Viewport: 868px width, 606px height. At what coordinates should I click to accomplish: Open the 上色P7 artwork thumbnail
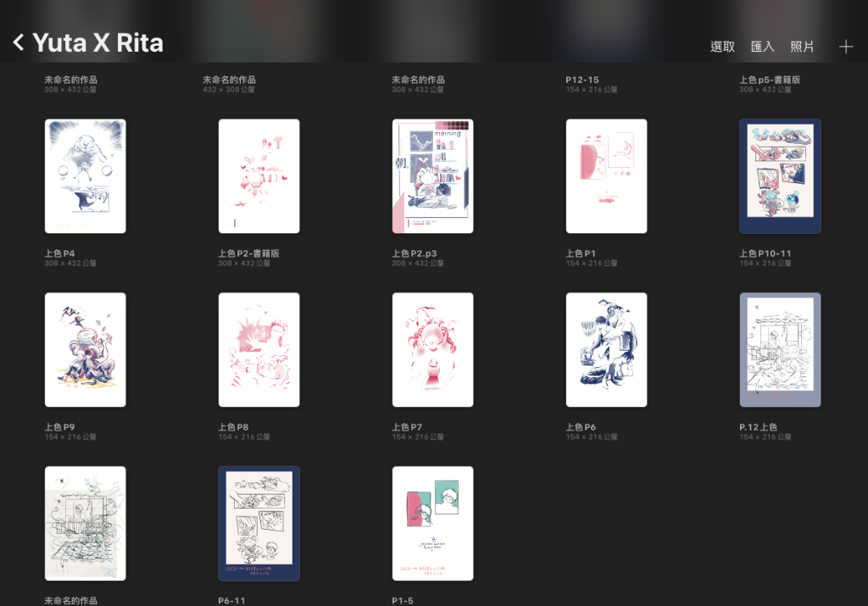[433, 350]
